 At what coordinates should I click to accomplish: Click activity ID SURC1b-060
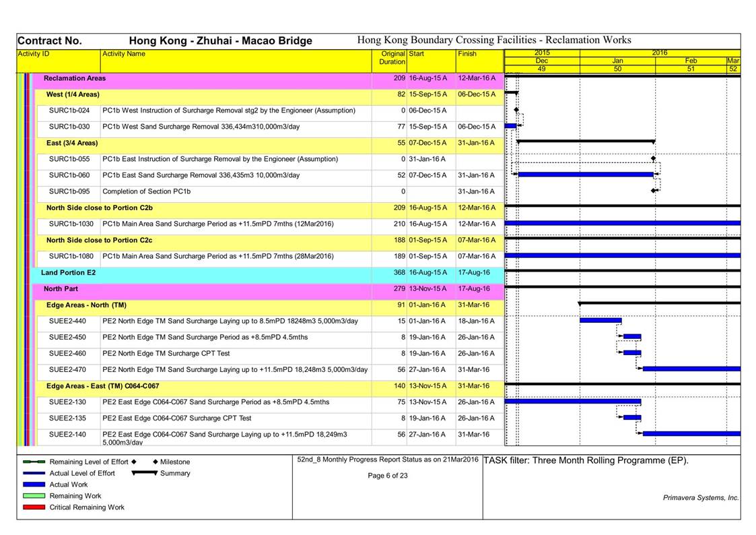pos(69,175)
